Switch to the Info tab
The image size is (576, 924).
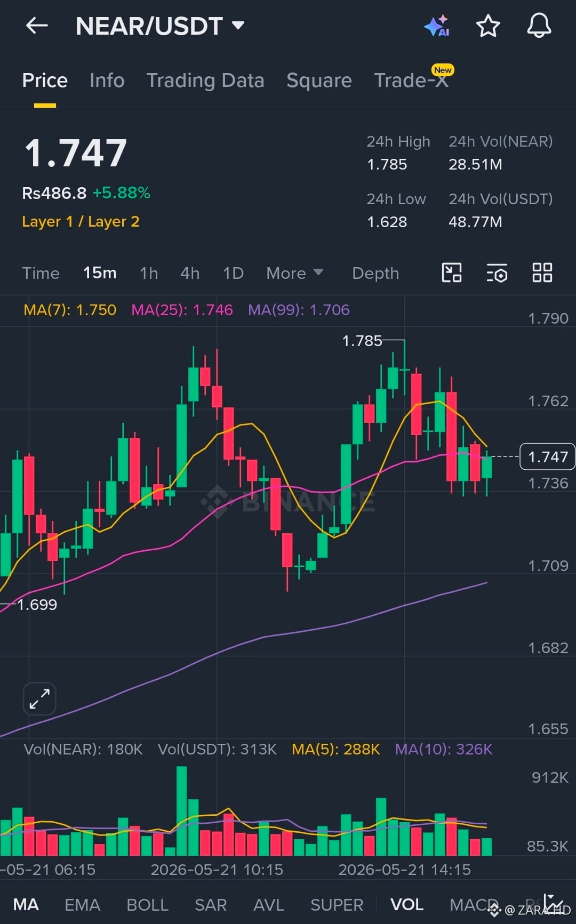pos(107,81)
